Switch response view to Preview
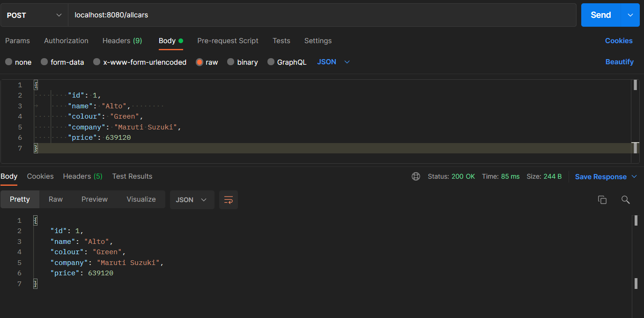The height and width of the screenshot is (318, 644). click(x=94, y=199)
